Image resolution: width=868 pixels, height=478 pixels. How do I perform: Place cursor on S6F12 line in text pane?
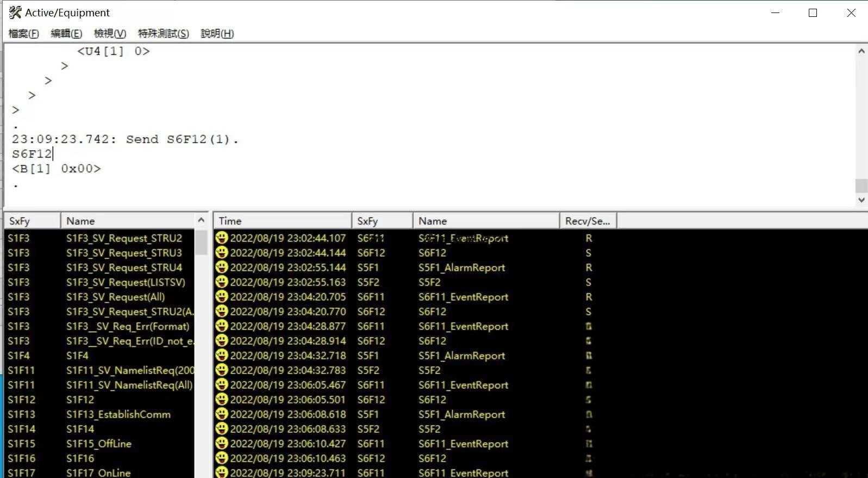tap(32, 154)
